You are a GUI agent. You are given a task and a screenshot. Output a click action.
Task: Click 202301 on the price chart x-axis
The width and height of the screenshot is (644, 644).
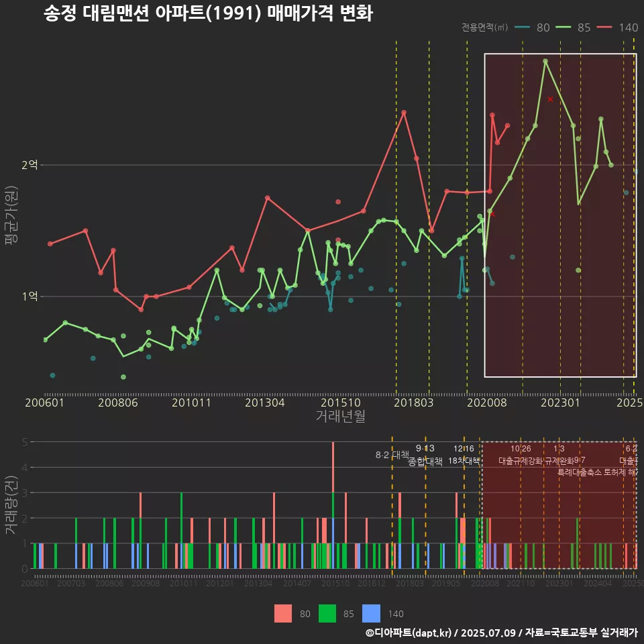560,402
